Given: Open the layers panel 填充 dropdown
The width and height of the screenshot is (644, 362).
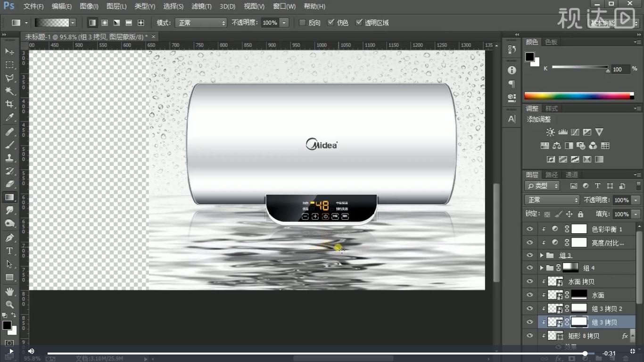Looking at the screenshot, I should pos(636,214).
